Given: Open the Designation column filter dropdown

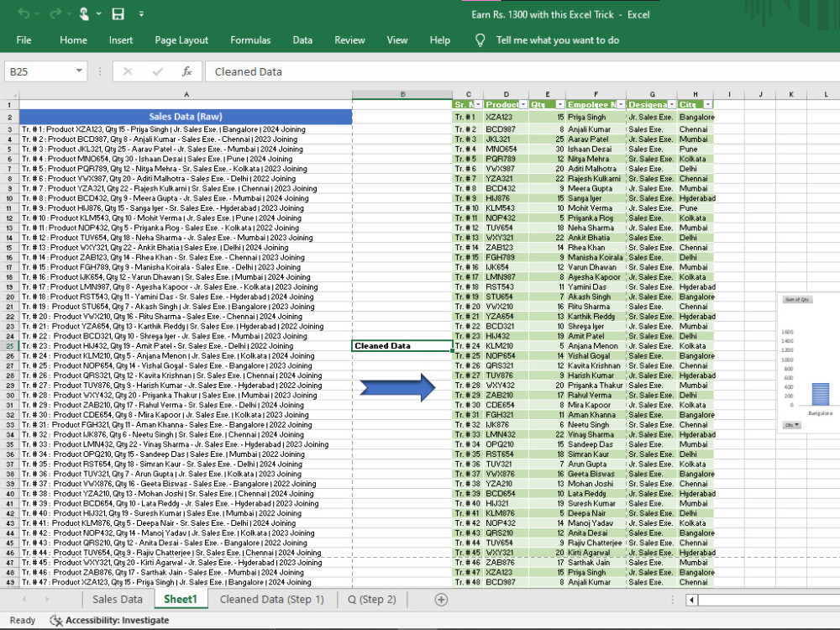Looking at the screenshot, I should pos(672,104).
